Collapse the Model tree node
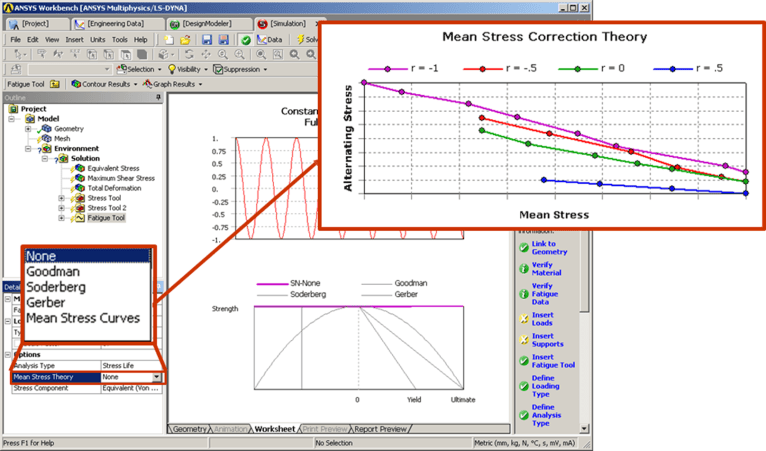This screenshot has width=766, height=451. click(x=11, y=119)
